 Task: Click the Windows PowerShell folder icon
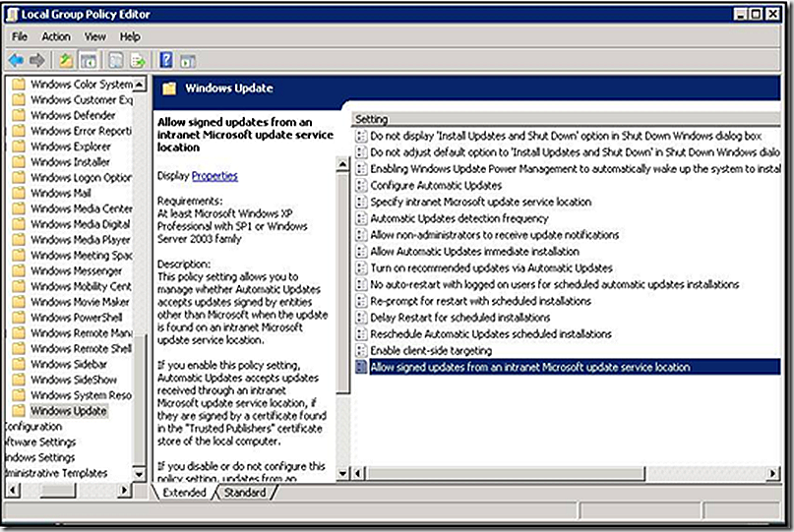pos(19,318)
